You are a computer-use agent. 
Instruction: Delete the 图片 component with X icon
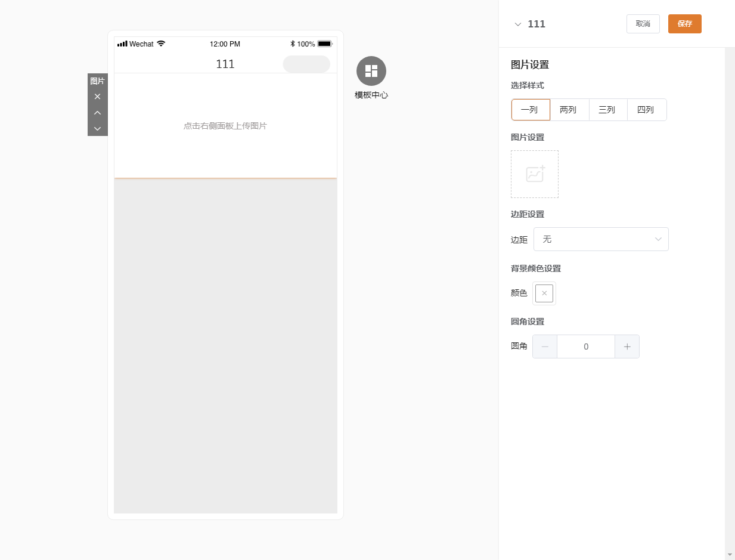coord(97,97)
